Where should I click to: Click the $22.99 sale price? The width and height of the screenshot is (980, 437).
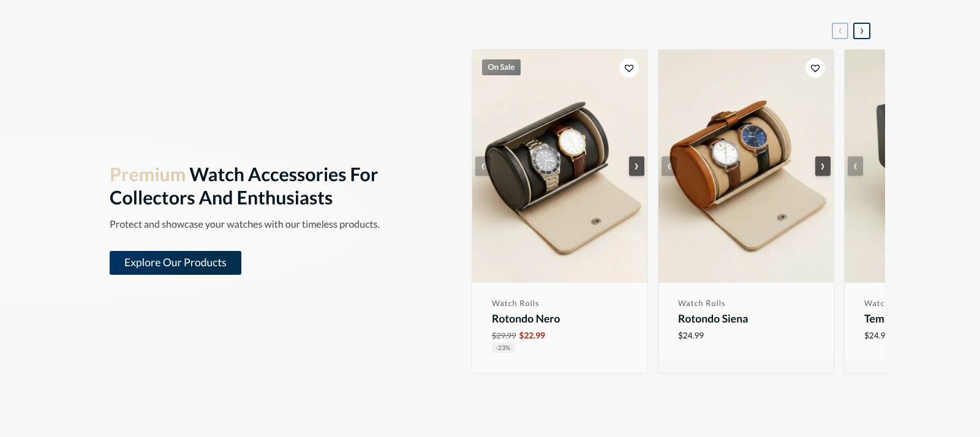click(532, 335)
